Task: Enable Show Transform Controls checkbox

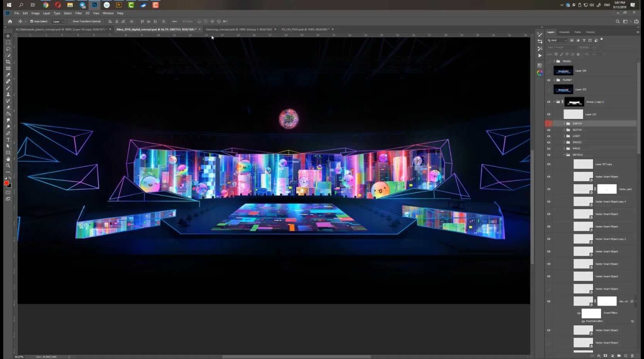Action: click(x=70, y=21)
